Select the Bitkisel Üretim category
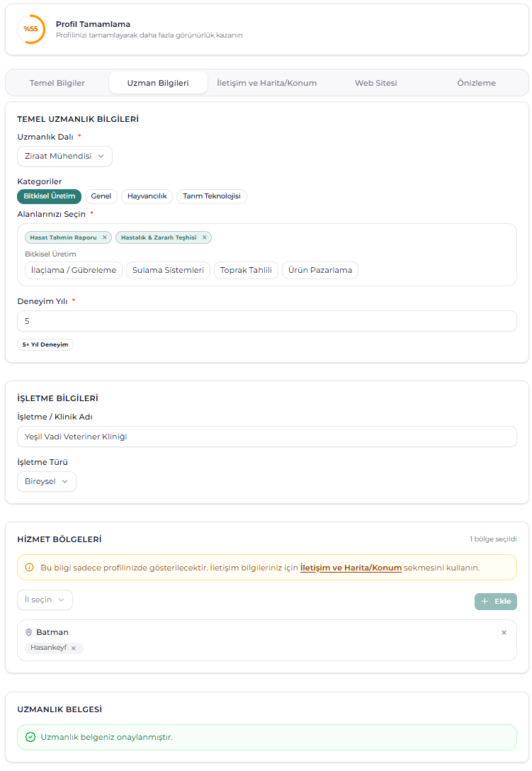532x771 pixels. [50, 196]
